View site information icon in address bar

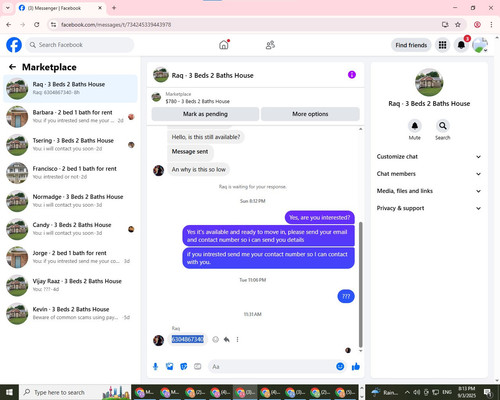click(x=53, y=24)
